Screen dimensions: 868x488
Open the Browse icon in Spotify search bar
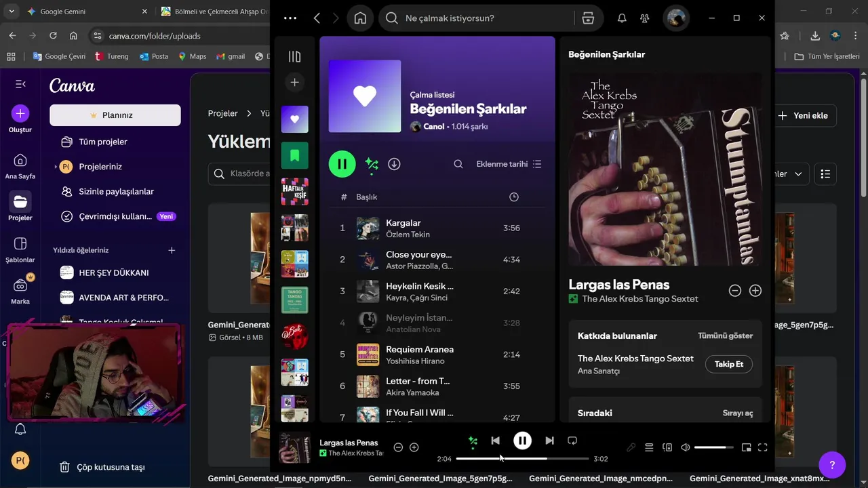point(588,18)
